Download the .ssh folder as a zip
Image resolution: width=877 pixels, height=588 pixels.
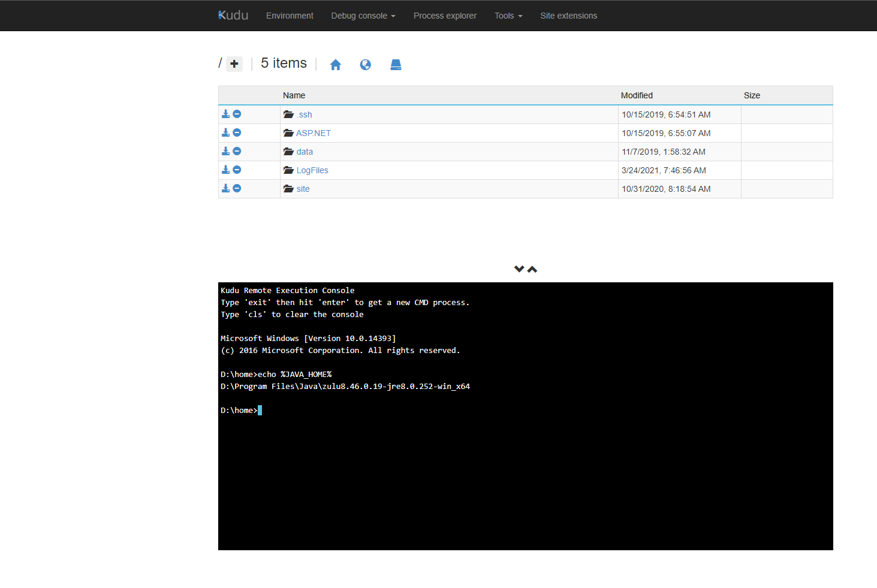(226, 113)
